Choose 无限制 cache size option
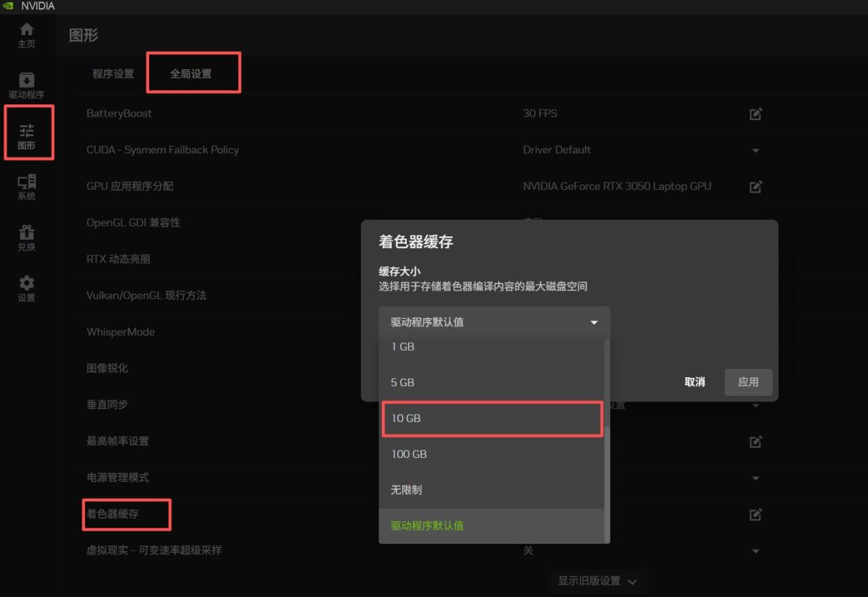Image resolution: width=868 pixels, height=597 pixels. pyautogui.click(x=492, y=490)
